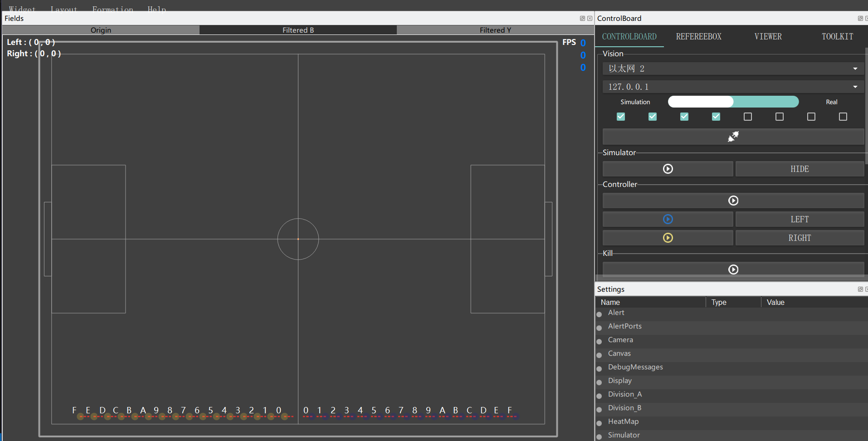
Task: Uncheck the second Vision camera checkbox
Action: pyautogui.click(x=653, y=117)
